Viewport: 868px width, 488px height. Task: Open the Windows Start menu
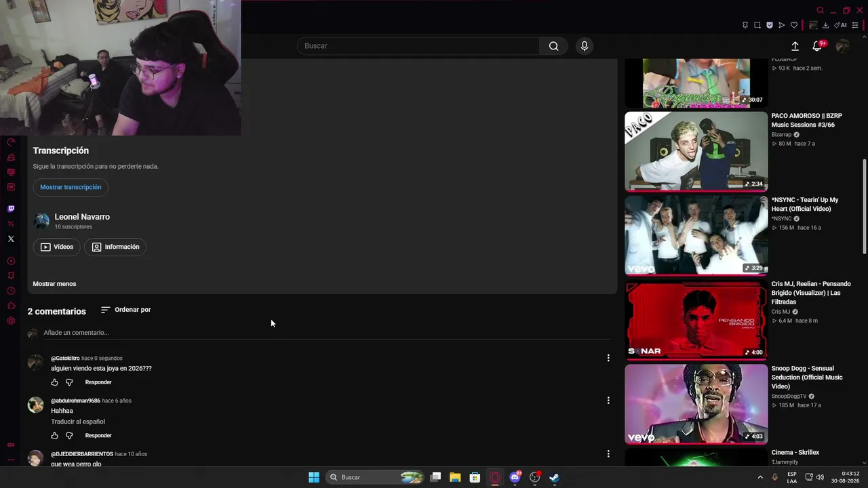point(314,477)
